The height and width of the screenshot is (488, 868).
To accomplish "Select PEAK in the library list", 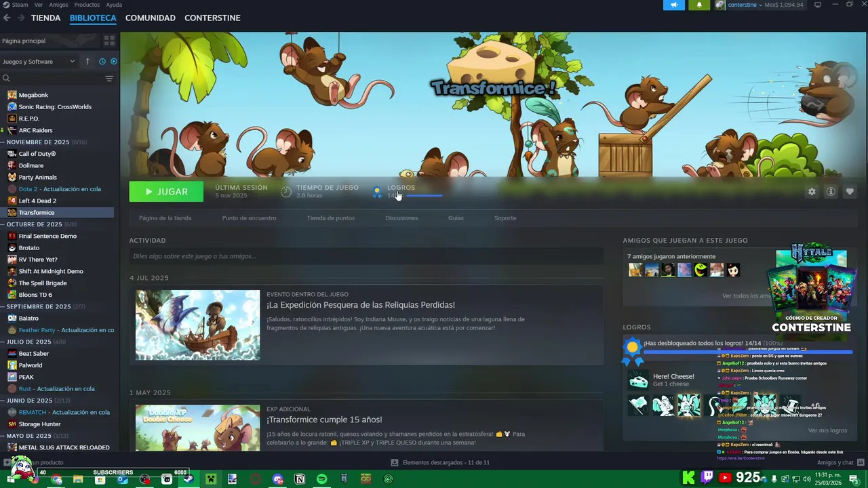I will 26,377.
